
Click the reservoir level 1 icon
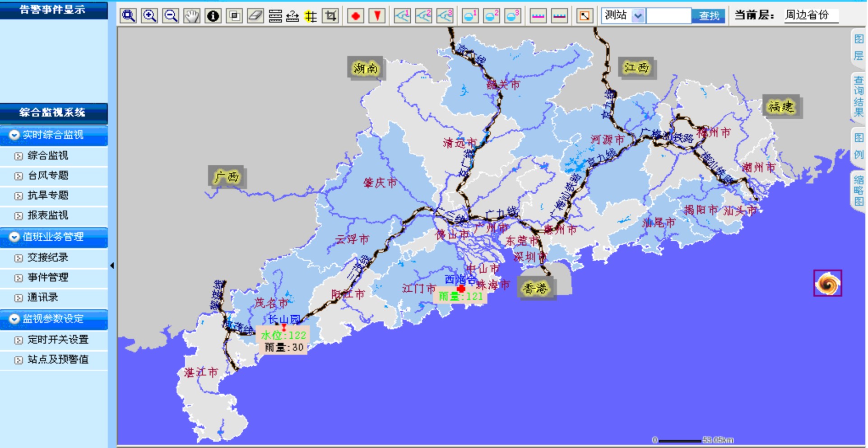pos(470,16)
